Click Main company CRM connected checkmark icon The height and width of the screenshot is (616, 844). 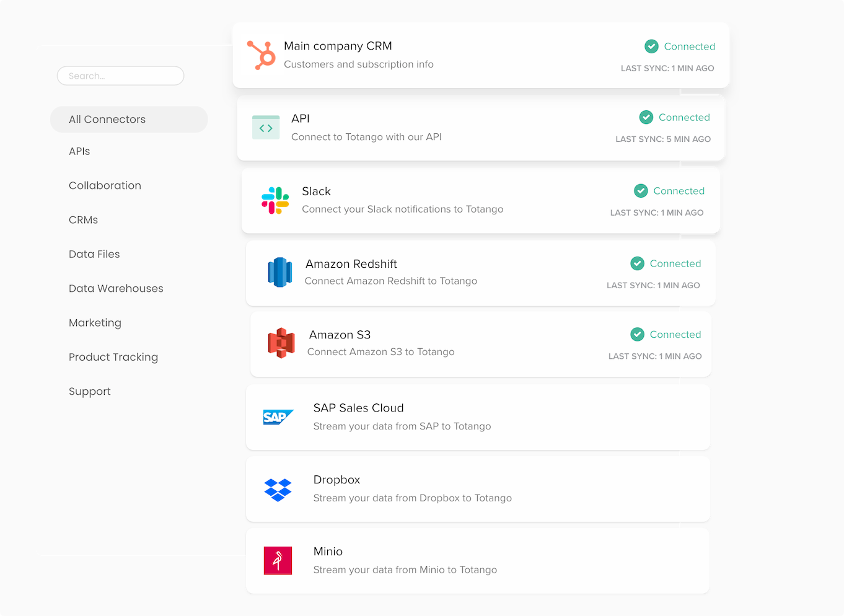[651, 46]
